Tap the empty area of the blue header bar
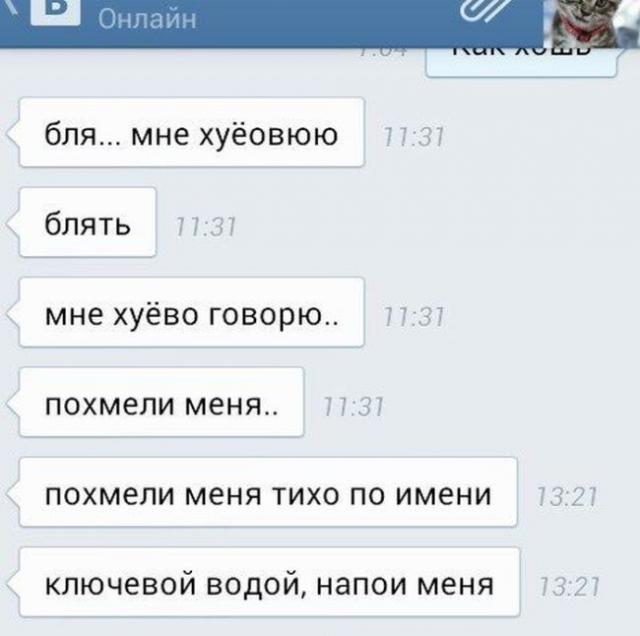Screen dimensions: 640x636 (x=327, y=22)
